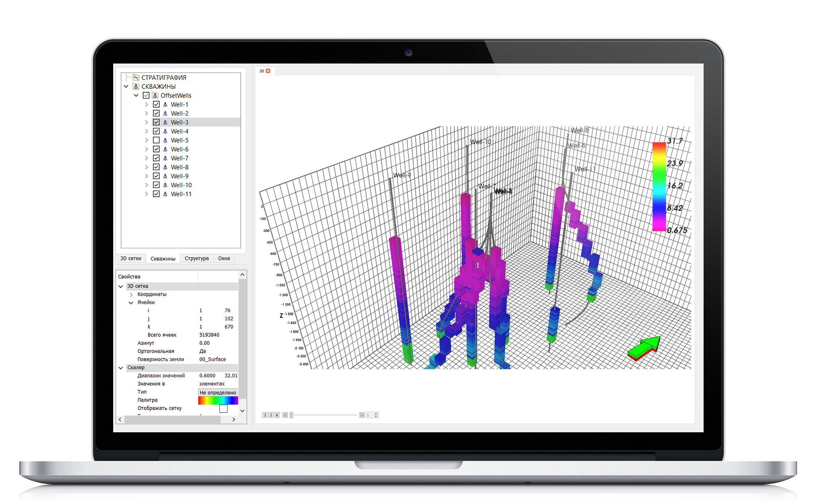Expand the Well-10 tree node
818x504 pixels.
click(x=146, y=185)
